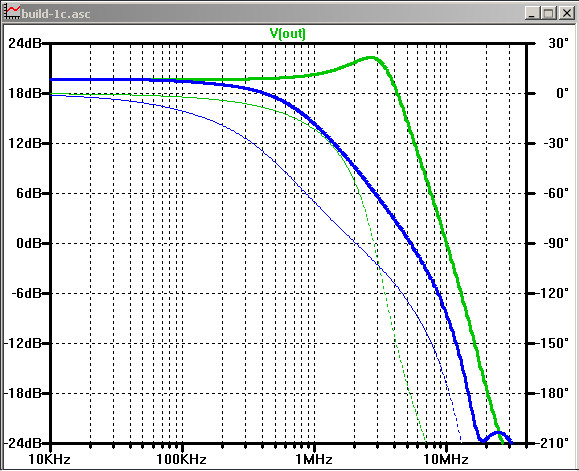
Task: Click the 10KHz frequency axis label
Action: [49, 460]
